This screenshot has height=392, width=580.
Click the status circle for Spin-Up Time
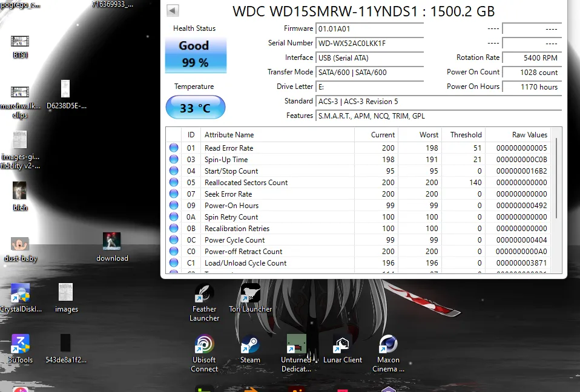174,159
